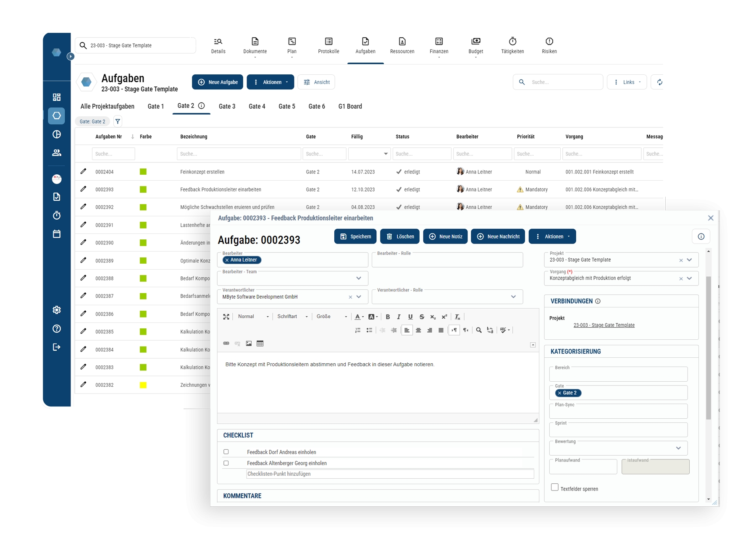Apply italic formatting in the editor
Image resolution: width=756 pixels, height=556 pixels.
click(399, 317)
